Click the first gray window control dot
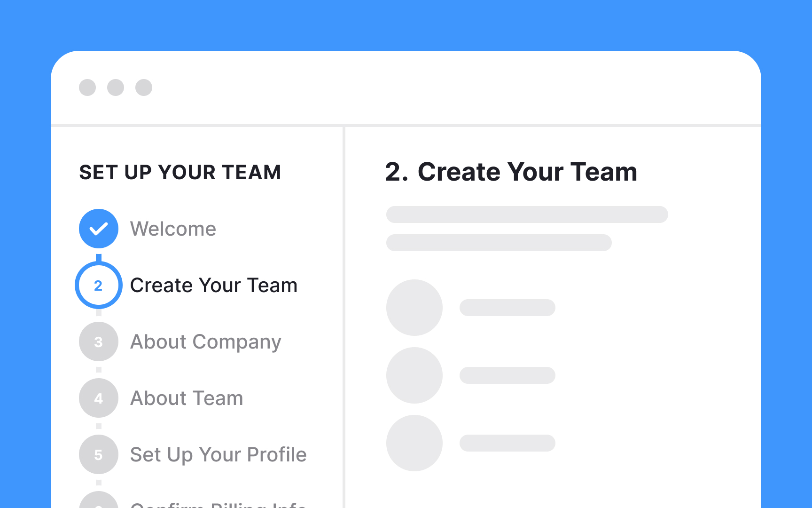This screenshot has height=508, width=812. (87, 87)
